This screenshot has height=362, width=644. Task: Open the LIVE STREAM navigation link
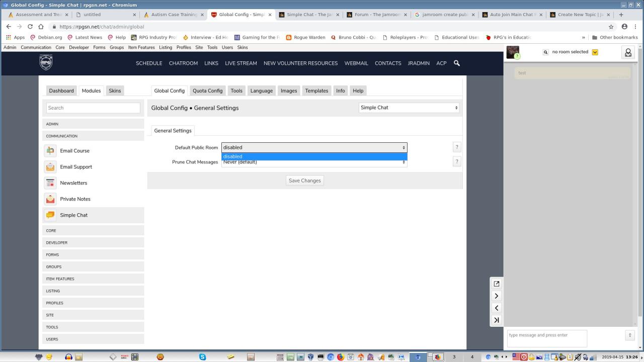[241, 63]
